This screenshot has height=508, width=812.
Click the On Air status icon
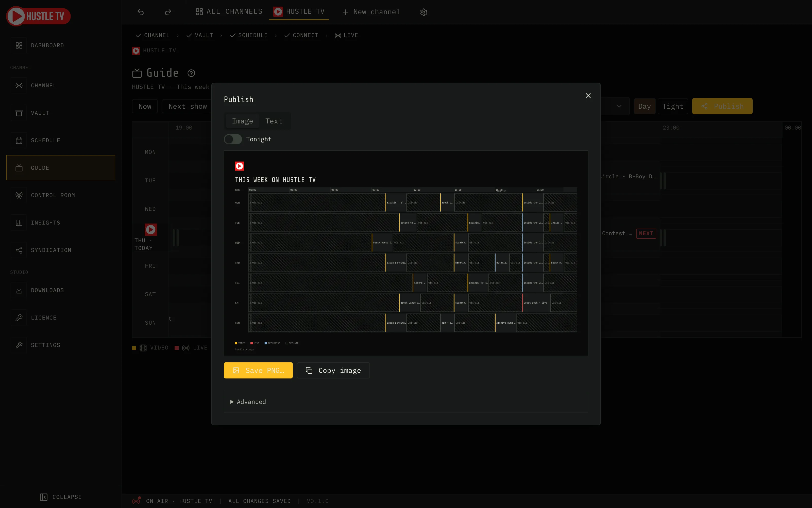[x=137, y=501]
